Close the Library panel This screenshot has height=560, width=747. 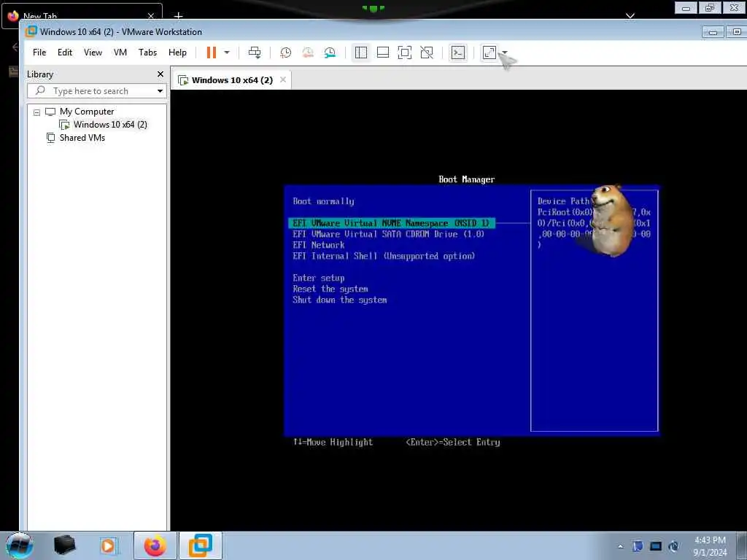160,74
